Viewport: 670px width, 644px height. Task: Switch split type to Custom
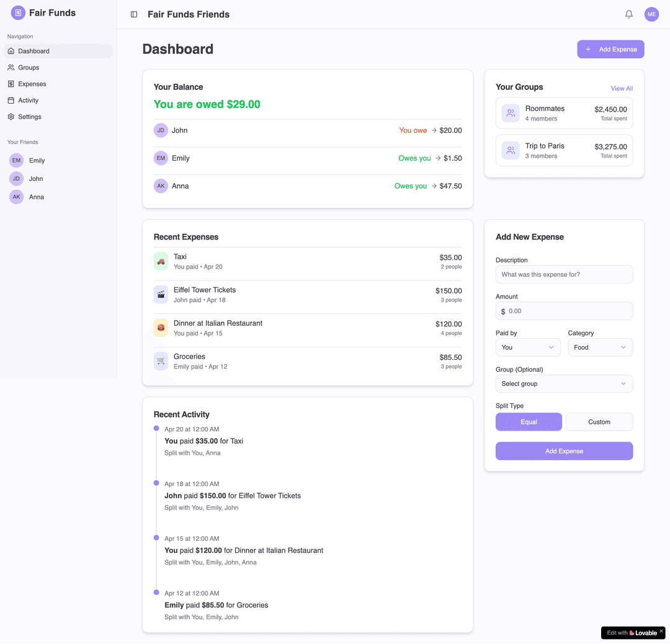(599, 422)
